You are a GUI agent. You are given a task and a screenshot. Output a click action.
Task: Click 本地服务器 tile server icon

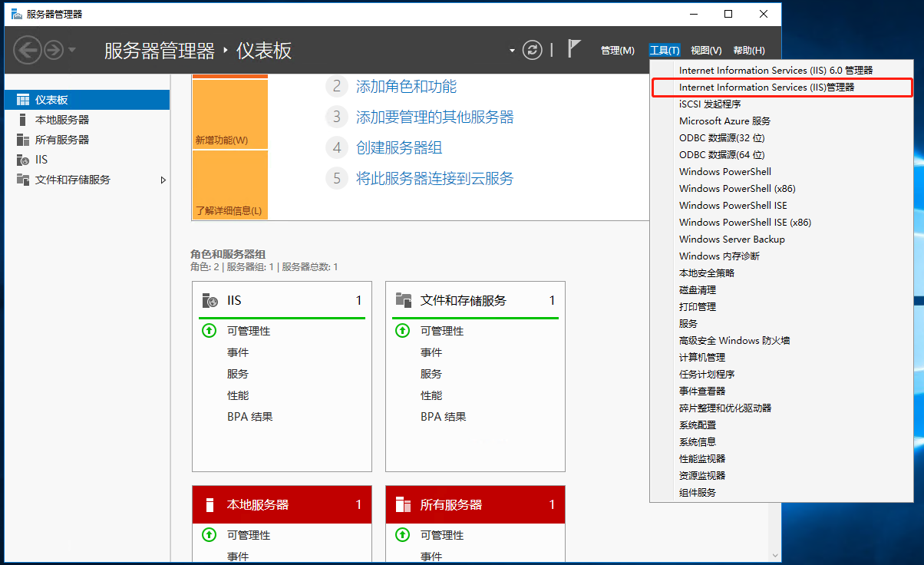coord(210,505)
